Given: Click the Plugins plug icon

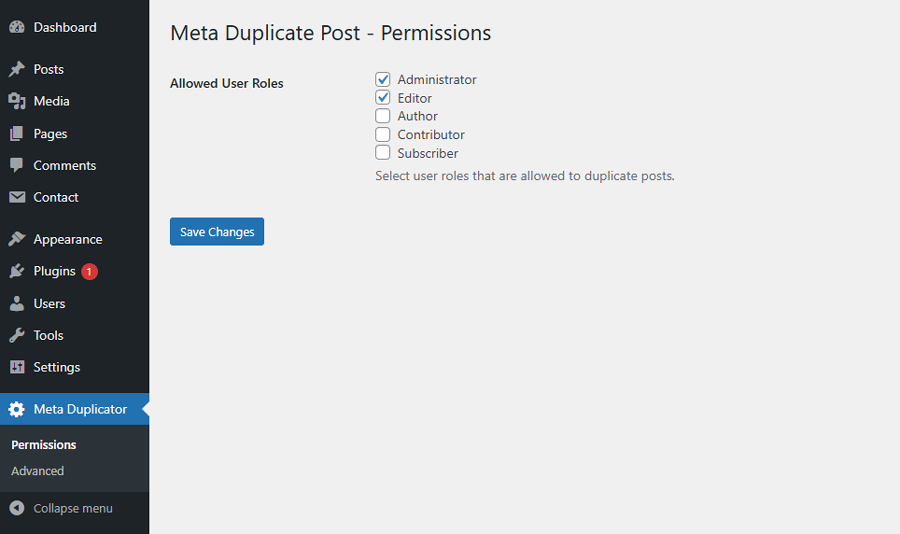Looking at the screenshot, I should 17,271.
